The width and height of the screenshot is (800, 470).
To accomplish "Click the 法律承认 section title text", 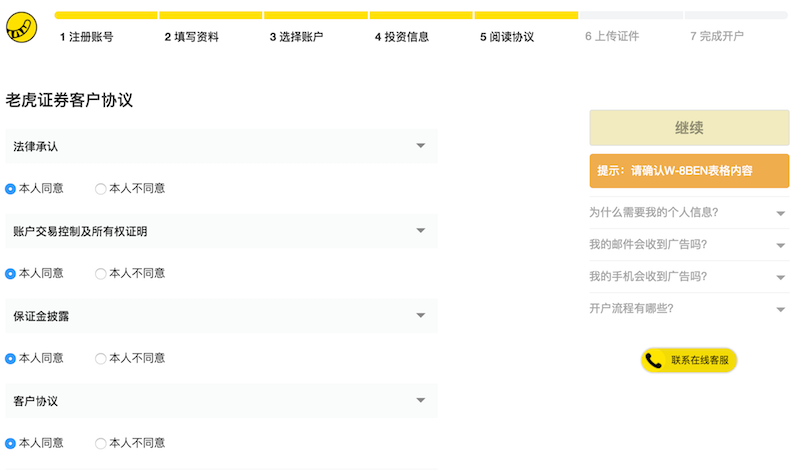I will (x=36, y=146).
